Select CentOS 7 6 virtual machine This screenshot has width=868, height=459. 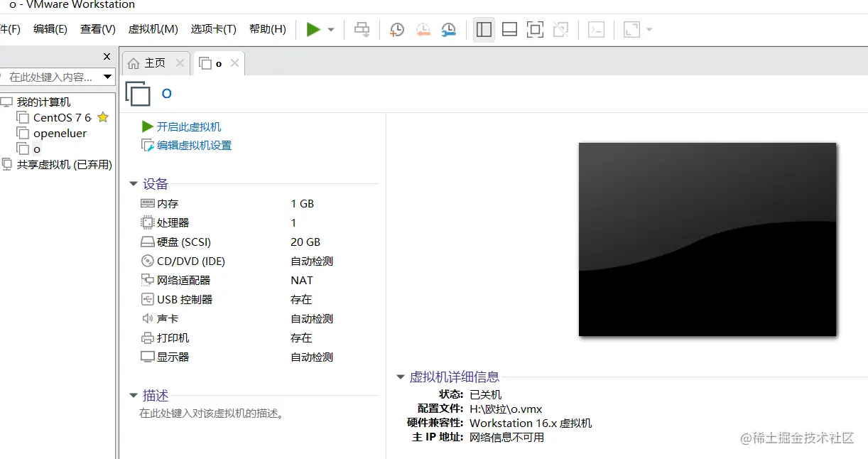(x=62, y=118)
